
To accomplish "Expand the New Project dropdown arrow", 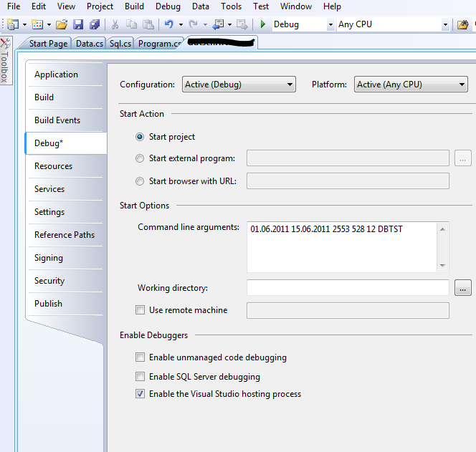I will point(24,24).
